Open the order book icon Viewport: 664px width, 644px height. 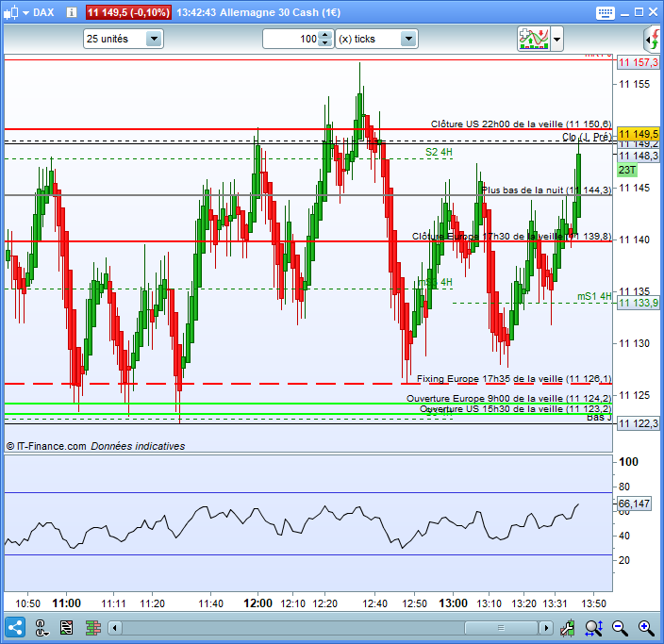pos(92,627)
